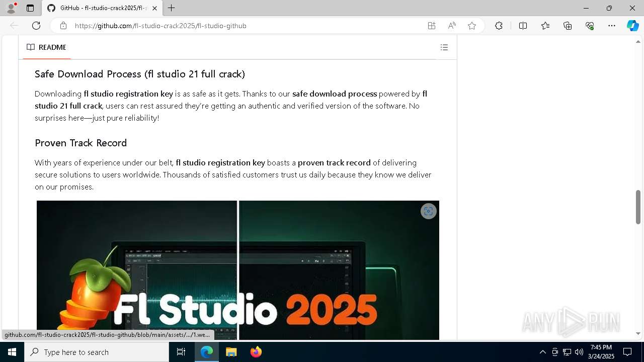Select the README tab
The height and width of the screenshot is (362, 644).
tap(46, 47)
